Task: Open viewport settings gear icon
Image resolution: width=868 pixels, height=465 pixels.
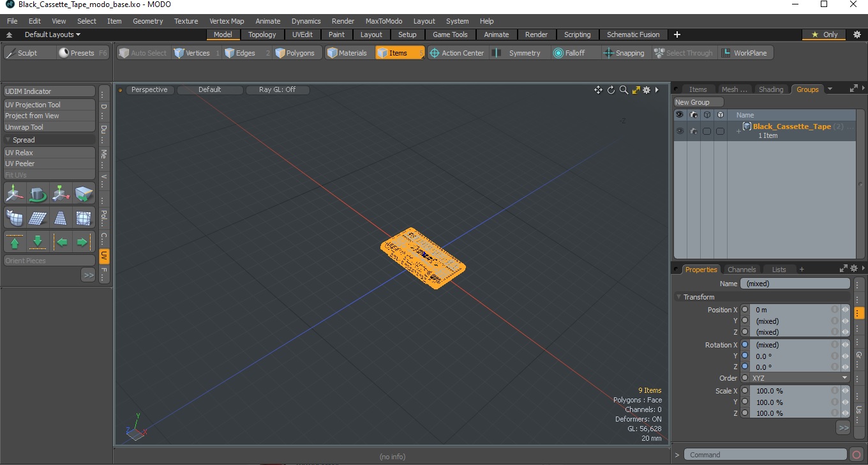Action: [647, 90]
